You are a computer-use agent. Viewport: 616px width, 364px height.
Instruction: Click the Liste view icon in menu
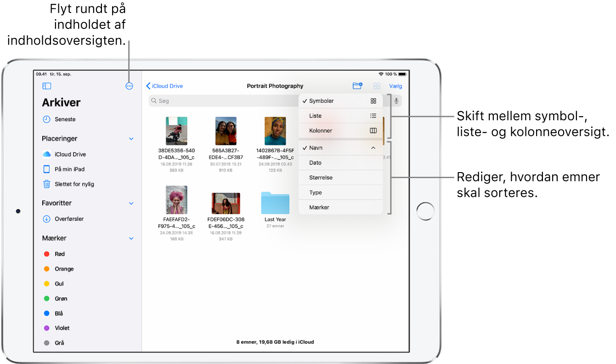pyautogui.click(x=373, y=116)
